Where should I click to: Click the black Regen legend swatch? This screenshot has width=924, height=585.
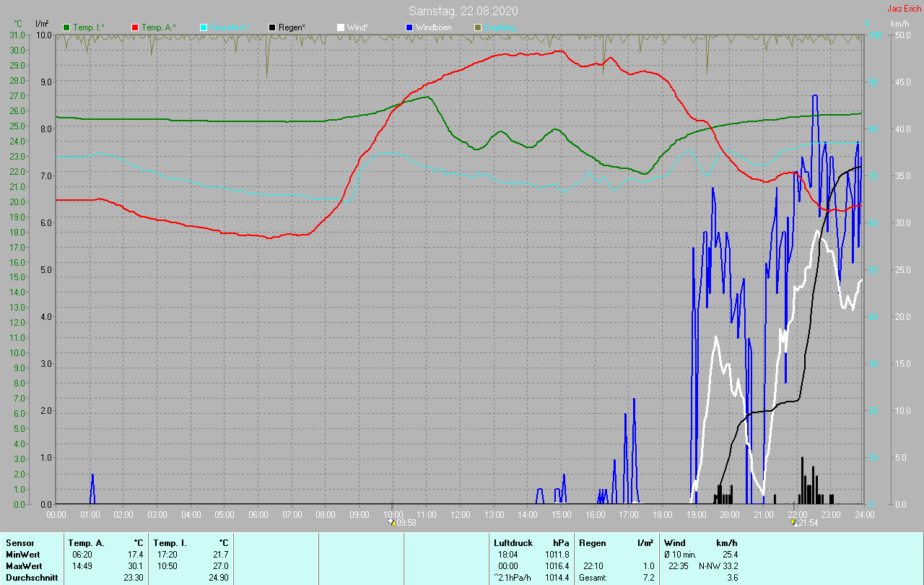pyautogui.click(x=271, y=27)
